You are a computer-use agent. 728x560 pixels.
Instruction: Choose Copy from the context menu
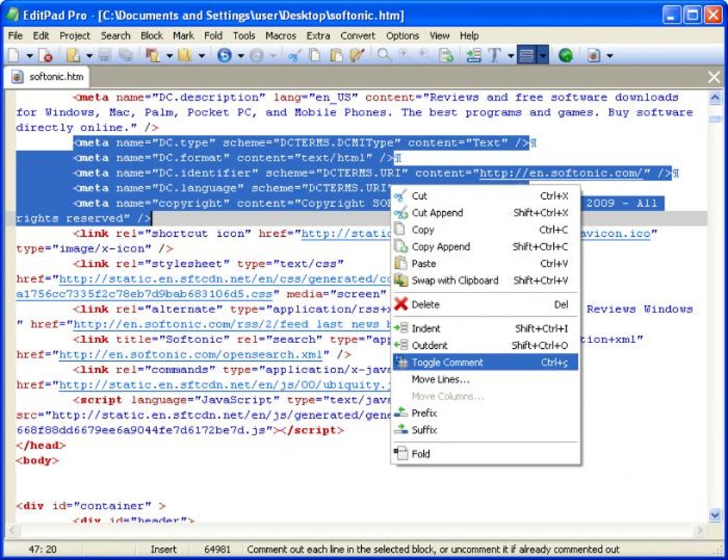(x=485, y=230)
